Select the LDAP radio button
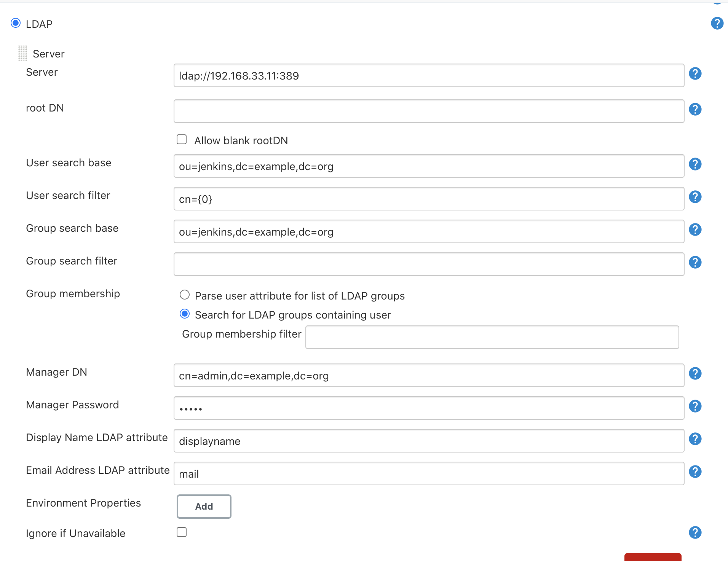 (16, 23)
